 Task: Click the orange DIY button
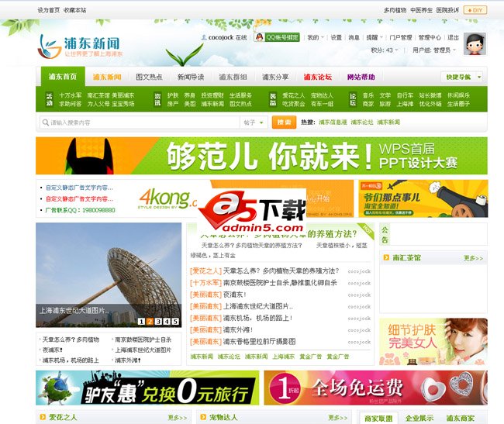tap(475, 10)
